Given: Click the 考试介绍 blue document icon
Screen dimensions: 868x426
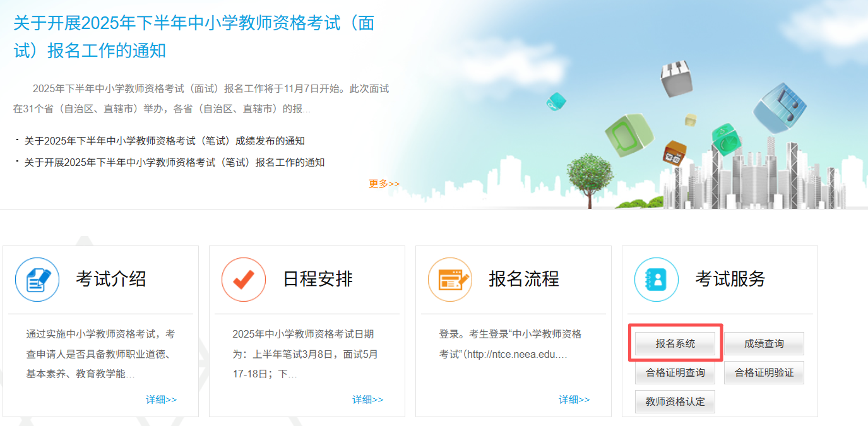Looking at the screenshot, I should pyautogui.click(x=38, y=279).
